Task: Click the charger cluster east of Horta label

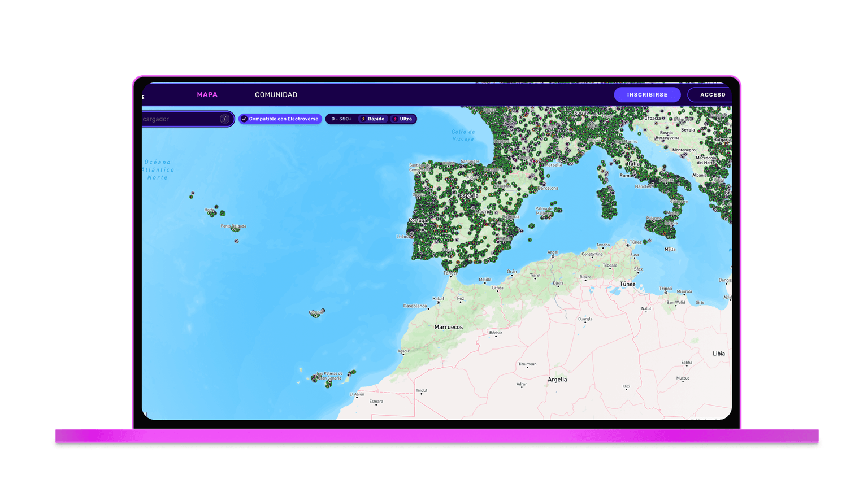Action: (x=222, y=213)
